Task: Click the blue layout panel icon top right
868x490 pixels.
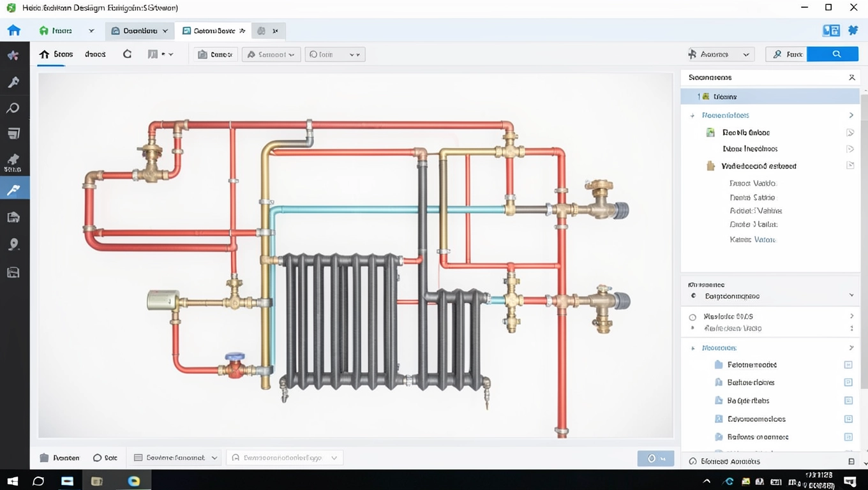Action: point(831,31)
